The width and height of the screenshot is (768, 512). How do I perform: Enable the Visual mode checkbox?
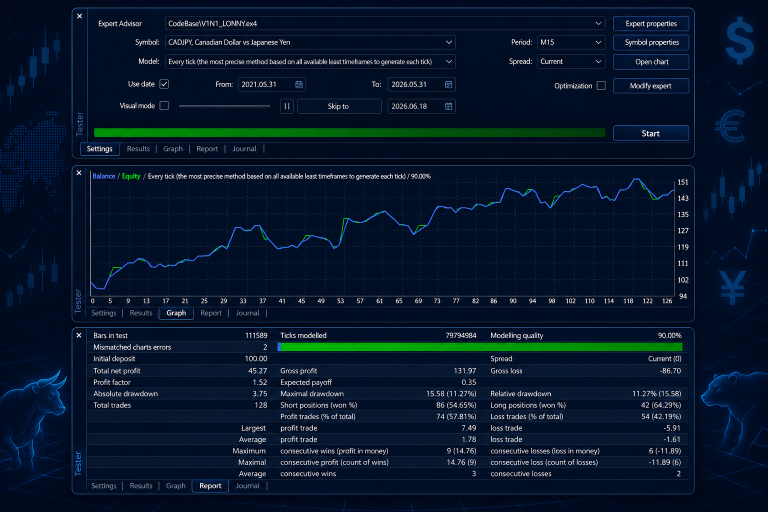click(x=164, y=106)
